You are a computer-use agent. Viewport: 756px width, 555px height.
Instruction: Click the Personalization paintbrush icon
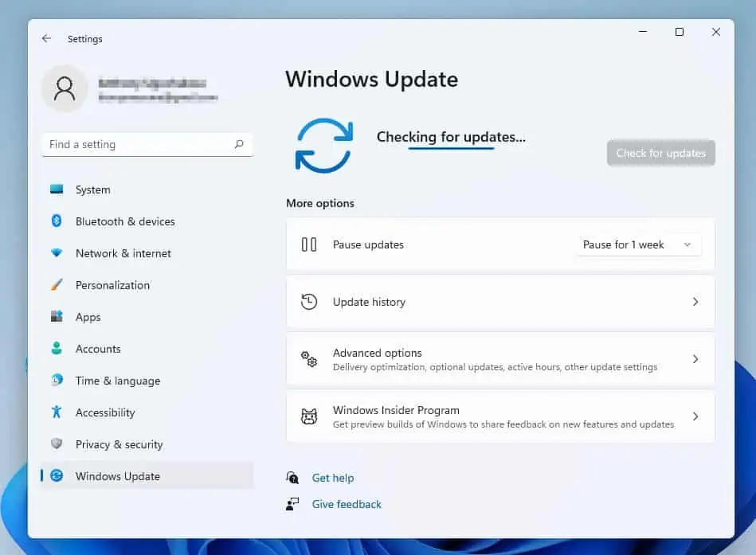(x=57, y=284)
